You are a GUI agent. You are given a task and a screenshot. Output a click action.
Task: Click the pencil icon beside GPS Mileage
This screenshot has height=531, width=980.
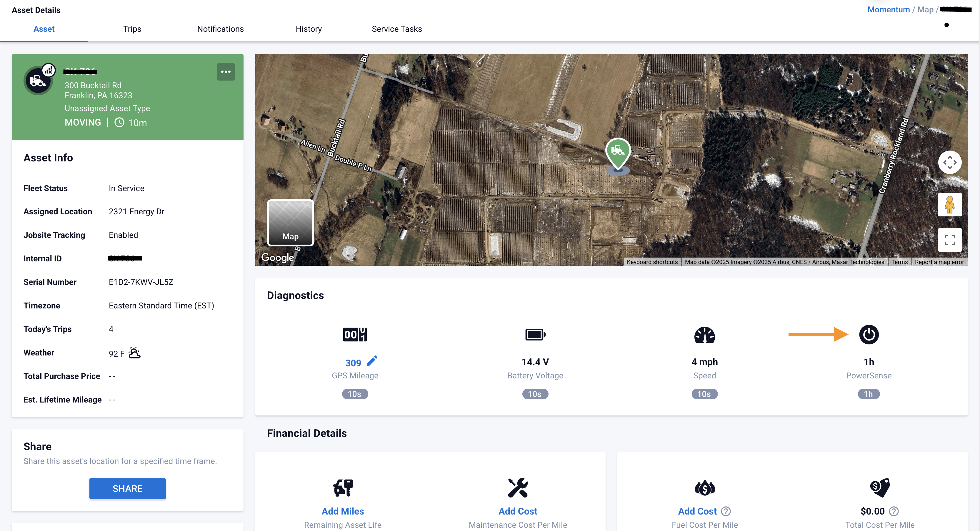coord(372,361)
